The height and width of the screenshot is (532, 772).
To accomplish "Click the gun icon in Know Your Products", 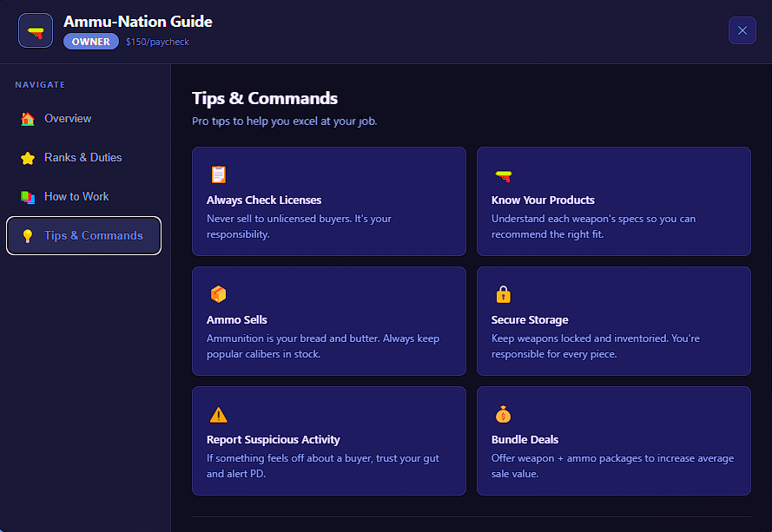I will point(503,175).
